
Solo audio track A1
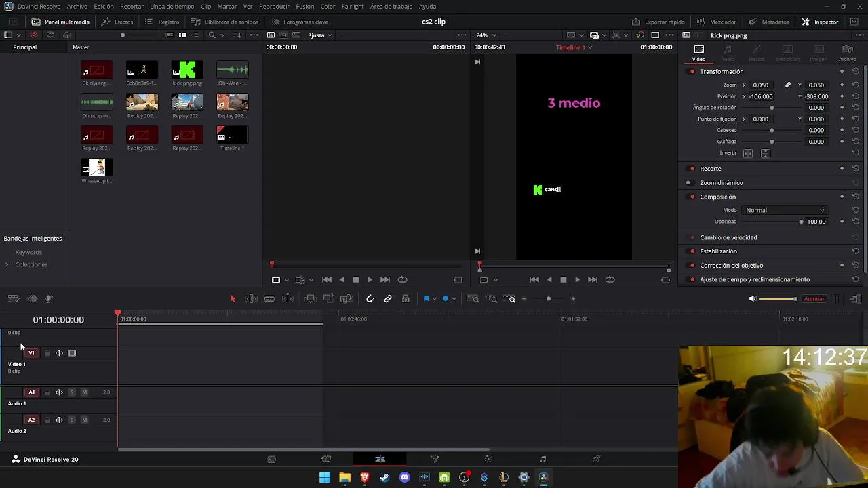tap(72, 392)
